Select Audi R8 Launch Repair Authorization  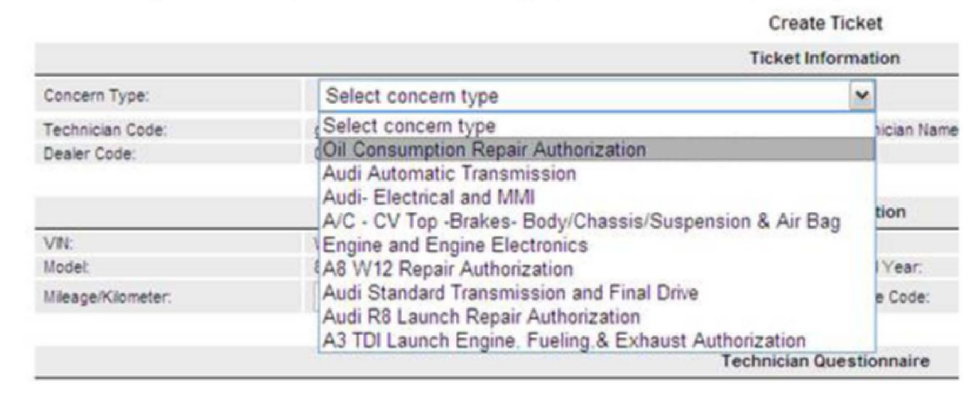(481, 317)
